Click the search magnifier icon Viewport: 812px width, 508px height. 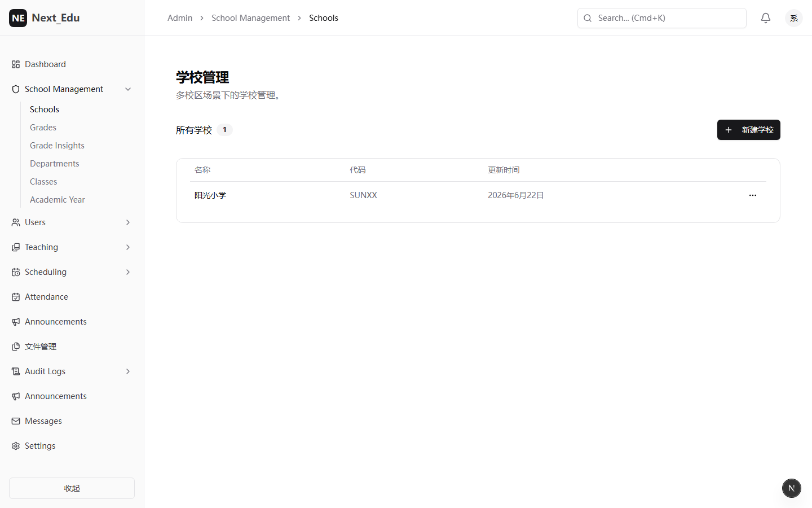pos(588,18)
